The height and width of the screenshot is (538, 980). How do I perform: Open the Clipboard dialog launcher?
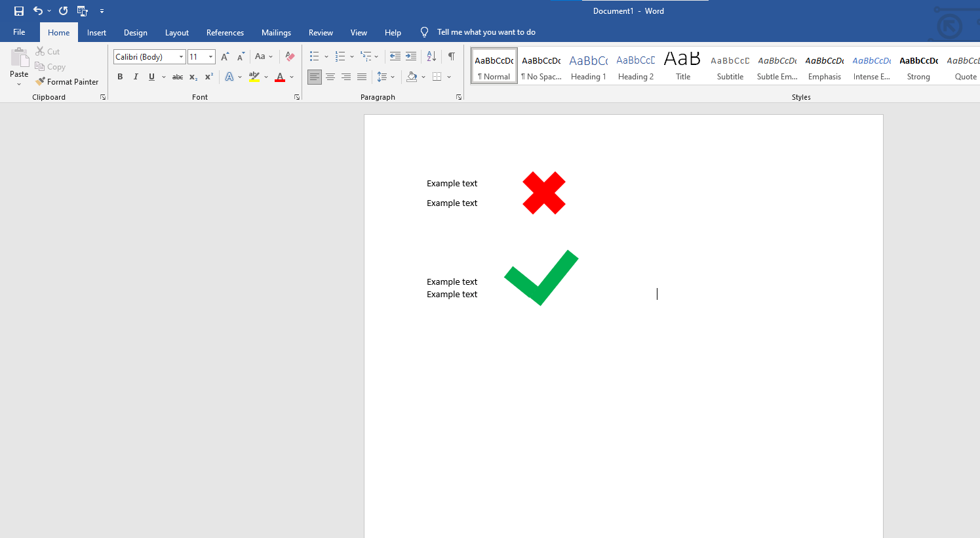tap(103, 97)
